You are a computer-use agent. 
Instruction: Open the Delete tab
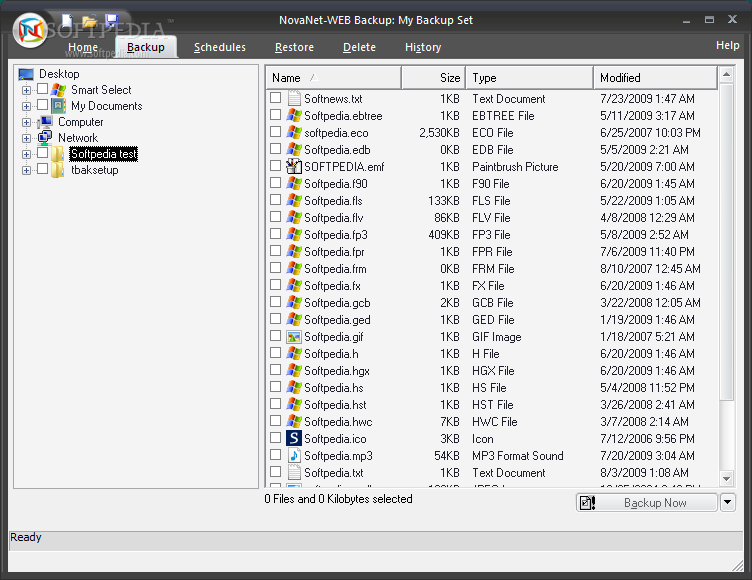click(x=359, y=47)
